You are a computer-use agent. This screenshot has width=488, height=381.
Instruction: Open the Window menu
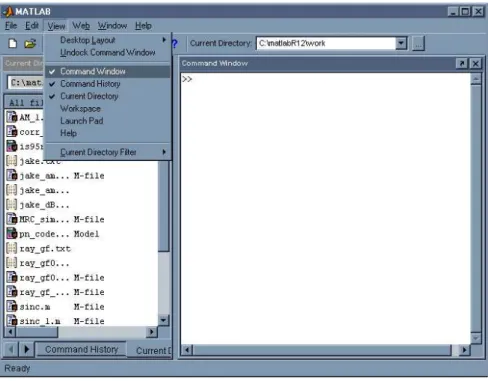pyautogui.click(x=112, y=26)
